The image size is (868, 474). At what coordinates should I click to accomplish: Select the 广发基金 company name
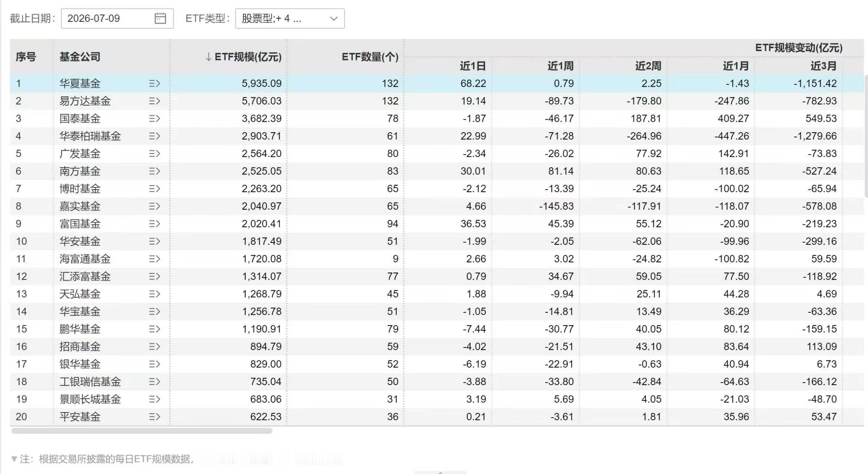[x=80, y=153]
